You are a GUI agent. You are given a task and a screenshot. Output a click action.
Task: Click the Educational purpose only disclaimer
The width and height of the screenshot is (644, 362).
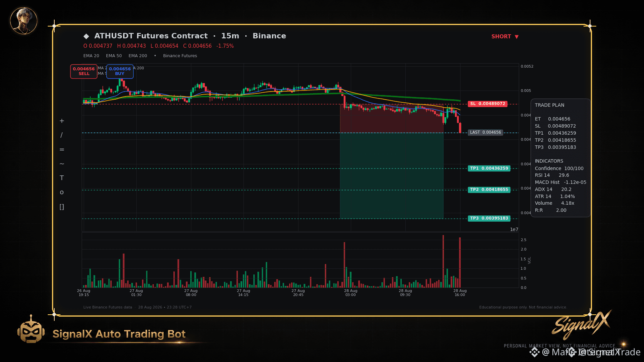click(523, 307)
